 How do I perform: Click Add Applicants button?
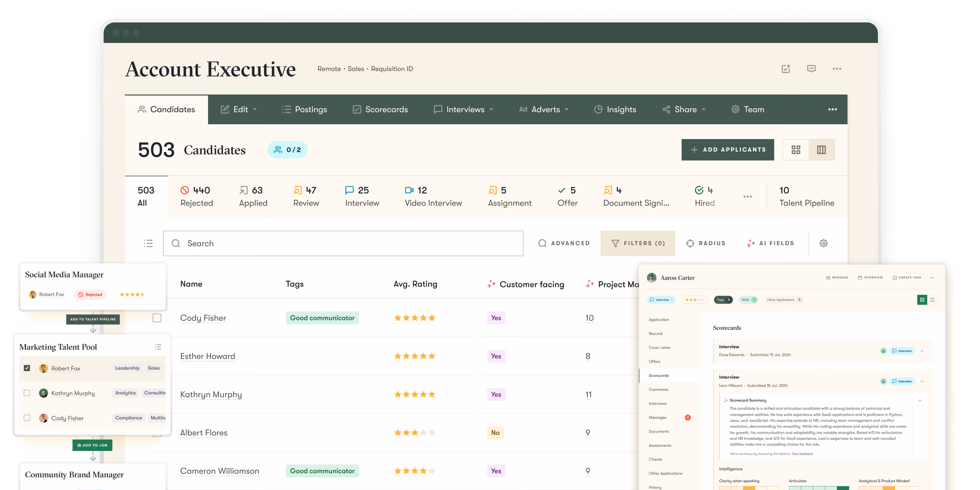click(727, 150)
